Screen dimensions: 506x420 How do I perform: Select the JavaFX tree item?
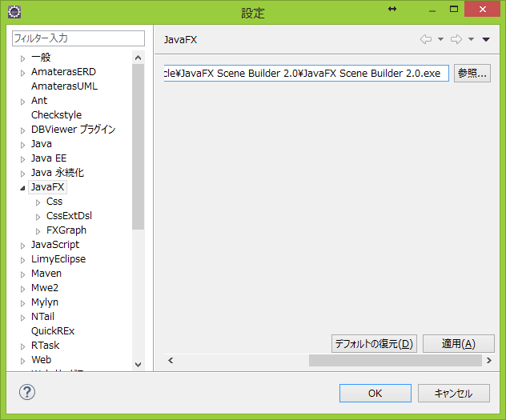(x=47, y=187)
